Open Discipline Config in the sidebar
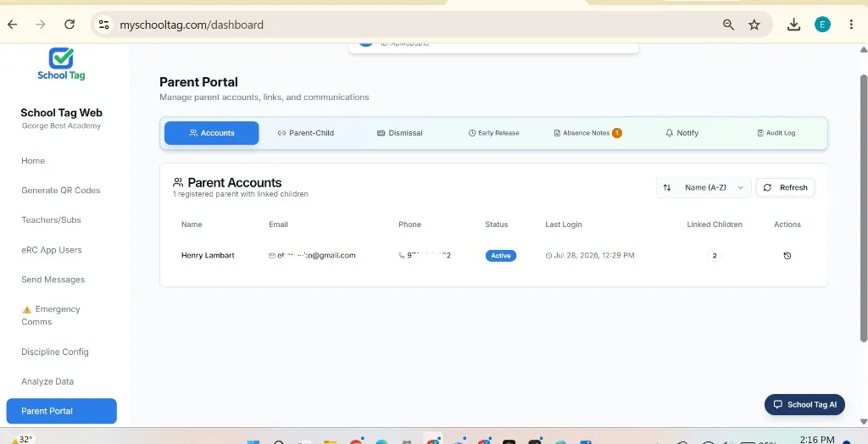This screenshot has width=868, height=444. click(x=55, y=352)
